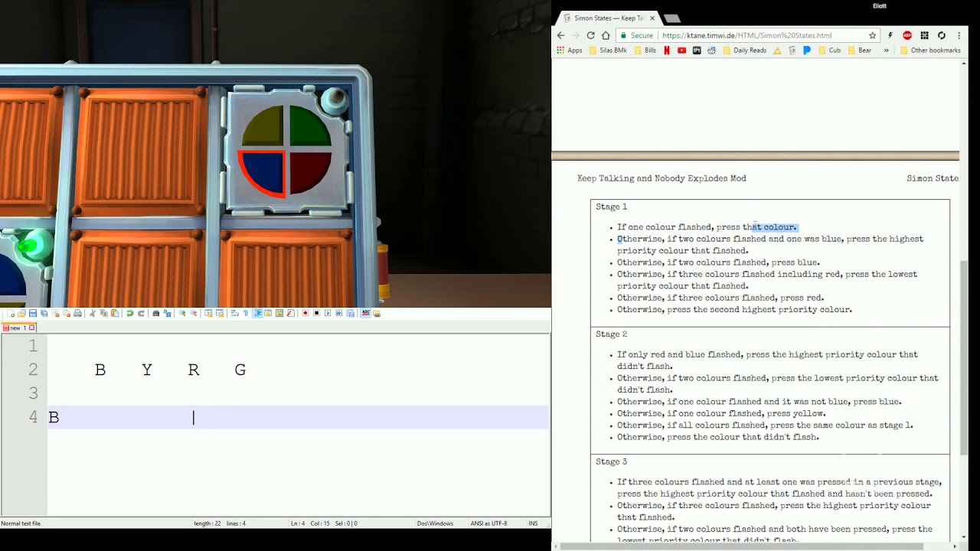Image resolution: width=980 pixels, height=551 pixels.
Task: Select the 'new 1' Notepad++ tab
Action: pyautogui.click(x=18, y=328)
